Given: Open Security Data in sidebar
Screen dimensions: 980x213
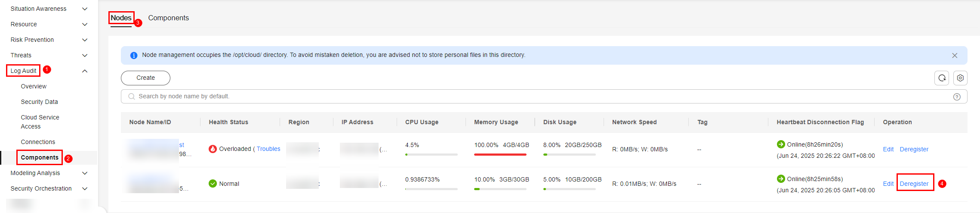Looking at the screenshot, I should pos(39,102).
